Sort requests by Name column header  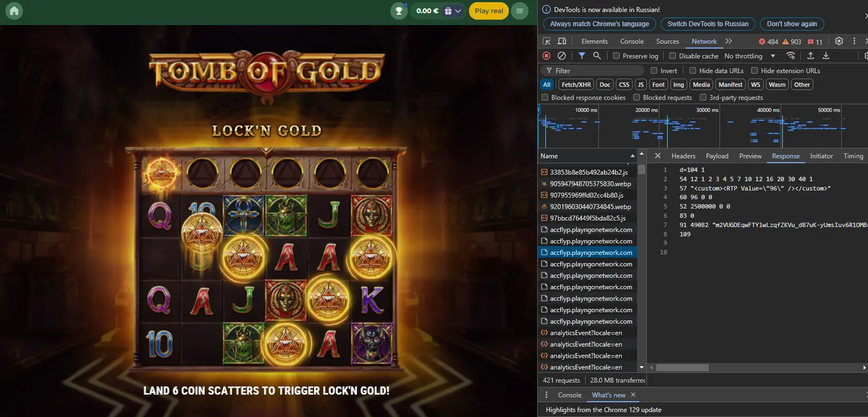587,156
